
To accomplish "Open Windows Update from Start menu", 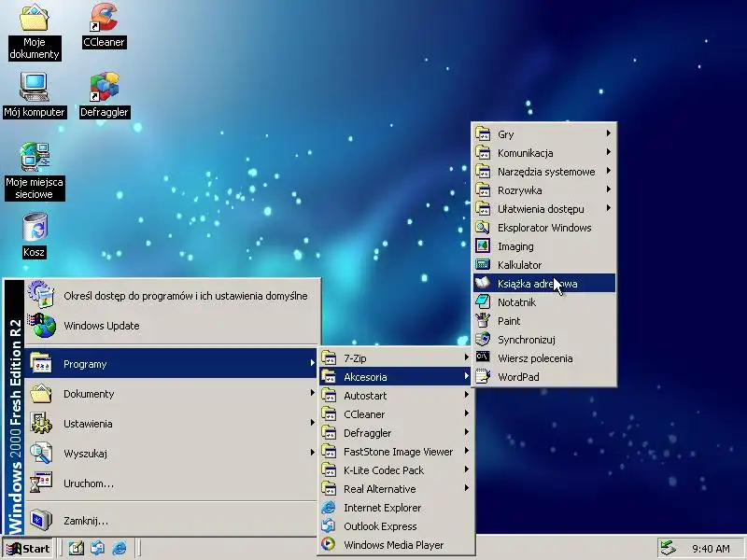I will tap(173, 326).
